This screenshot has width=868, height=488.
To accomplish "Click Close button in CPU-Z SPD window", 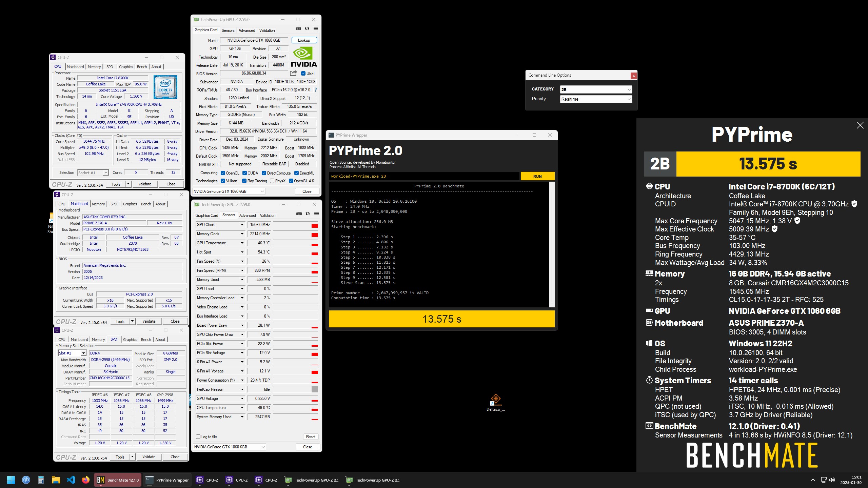I will click(x=175, y=457).
